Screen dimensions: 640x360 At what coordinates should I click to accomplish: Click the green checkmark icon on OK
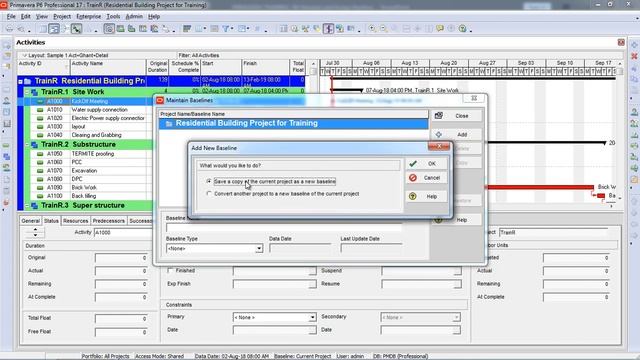point(413,164)
